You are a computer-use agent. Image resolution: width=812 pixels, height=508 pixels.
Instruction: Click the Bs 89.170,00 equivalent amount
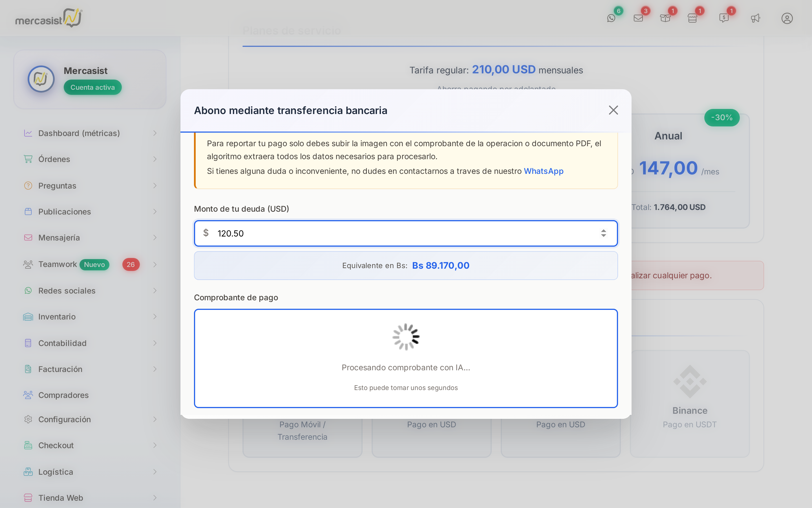441,265
